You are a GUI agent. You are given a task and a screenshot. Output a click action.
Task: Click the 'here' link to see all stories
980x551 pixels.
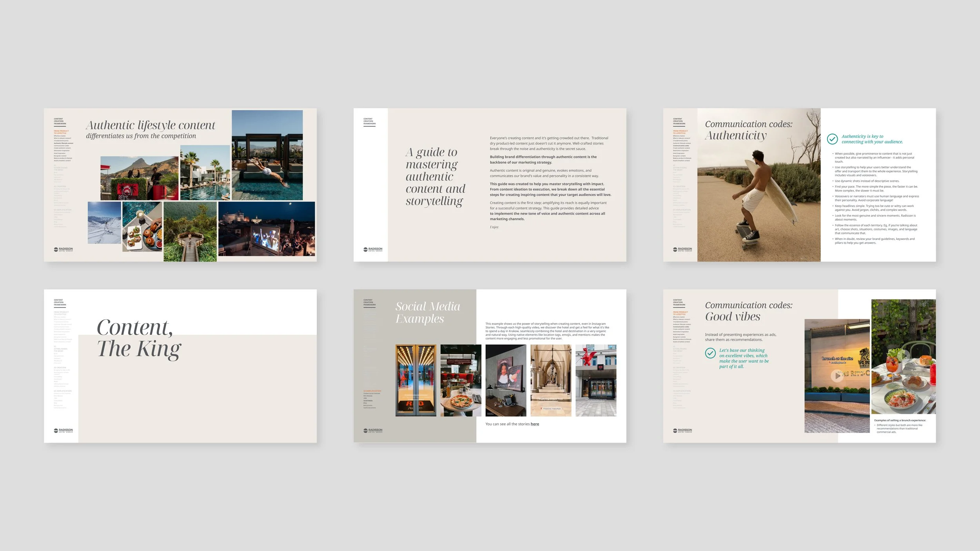click(x=535, y=424)
